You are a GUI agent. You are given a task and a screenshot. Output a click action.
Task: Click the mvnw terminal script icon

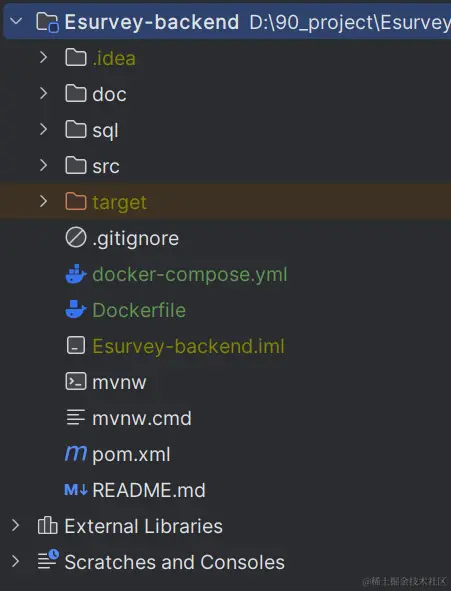pos(76,381)
